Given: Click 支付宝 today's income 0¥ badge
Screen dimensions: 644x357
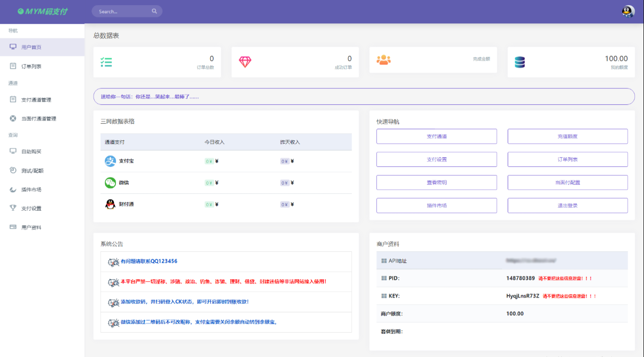Looking at the screenshot, I should (x=209, y=161).
